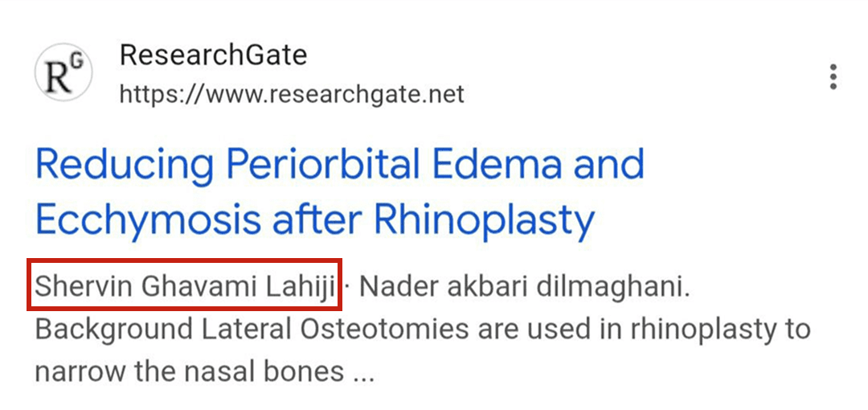Select author Shervin Ghavami Lahiji

(185, 286)
